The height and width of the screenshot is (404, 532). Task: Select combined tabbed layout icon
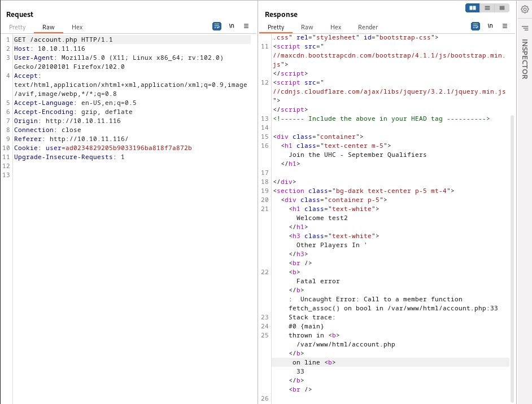502,8
